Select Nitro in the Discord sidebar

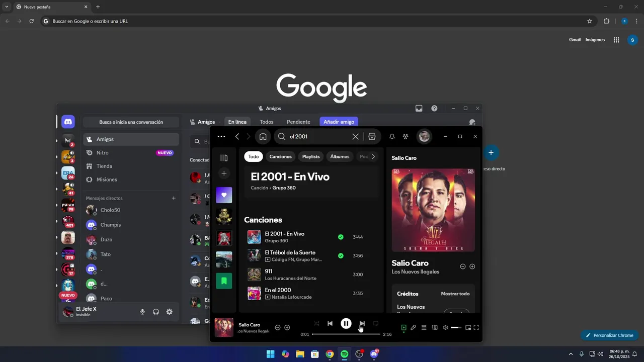[x=131, y=153]
